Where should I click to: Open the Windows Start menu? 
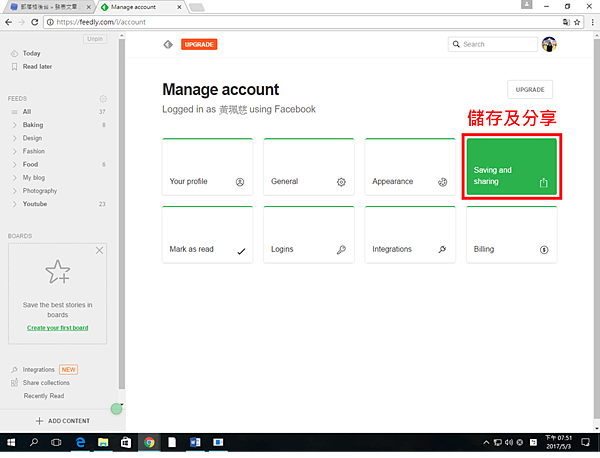11,442
